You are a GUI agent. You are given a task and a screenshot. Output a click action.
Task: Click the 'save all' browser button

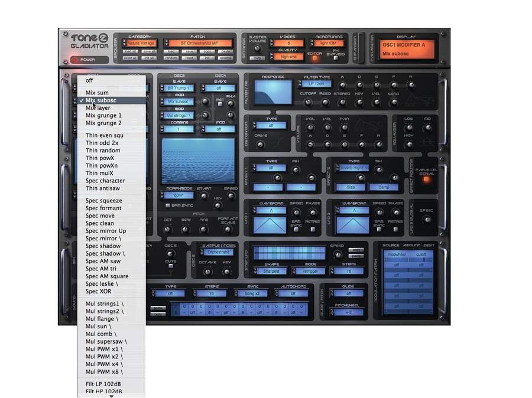149,51
